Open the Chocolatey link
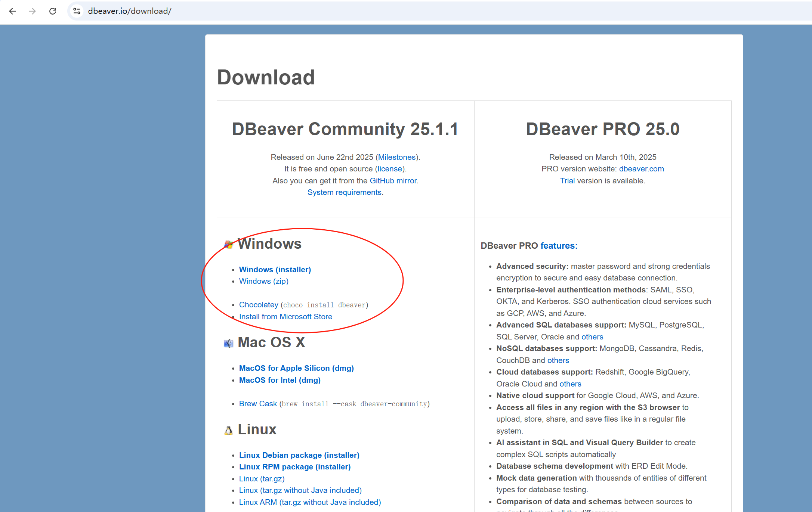The image size is (812, 512). pos(258,305)
